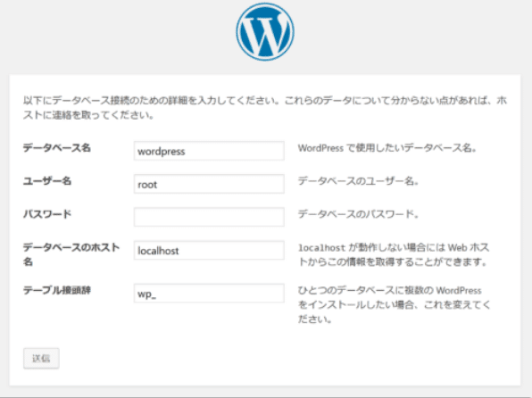The image size is (532, 398).
Task: Focus the データベース名 field containing wordpress
Action: [x=209, y=151]
